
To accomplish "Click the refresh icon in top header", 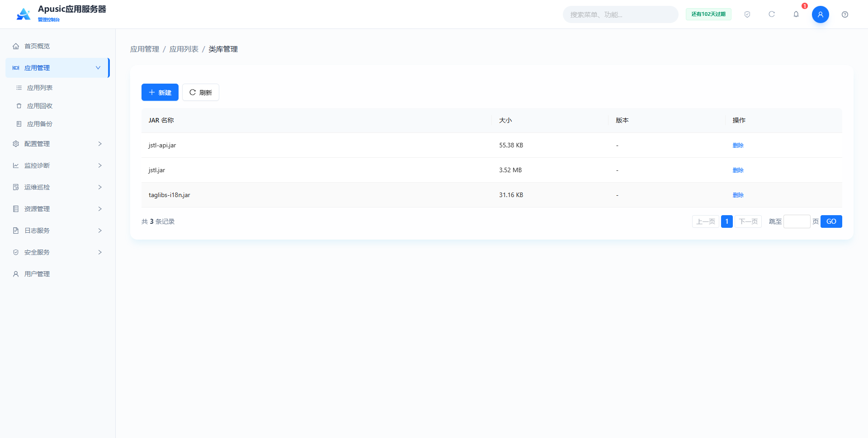I will pos(772,14).
